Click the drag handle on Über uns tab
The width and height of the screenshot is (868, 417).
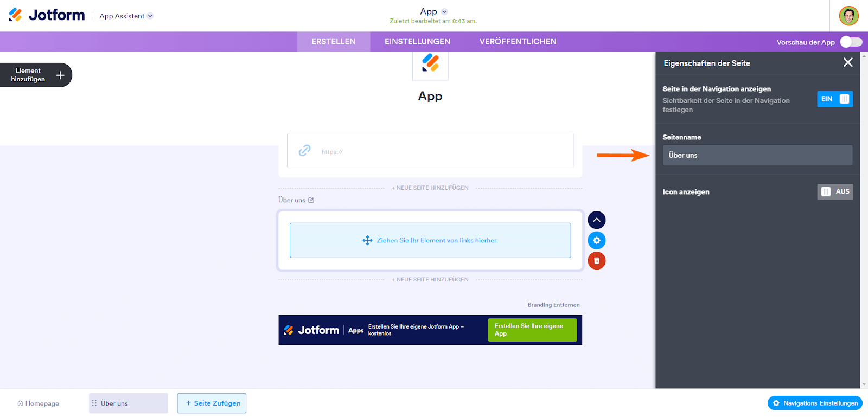coord(94,403)
